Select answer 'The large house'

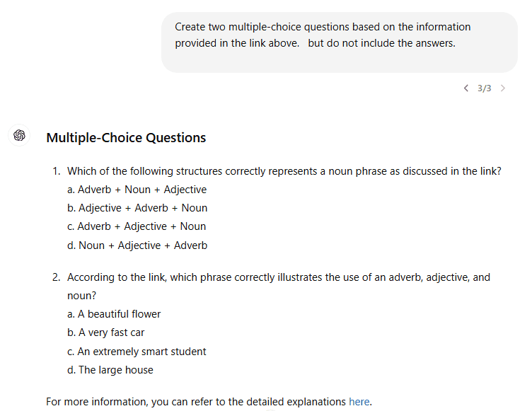point(110,370)
